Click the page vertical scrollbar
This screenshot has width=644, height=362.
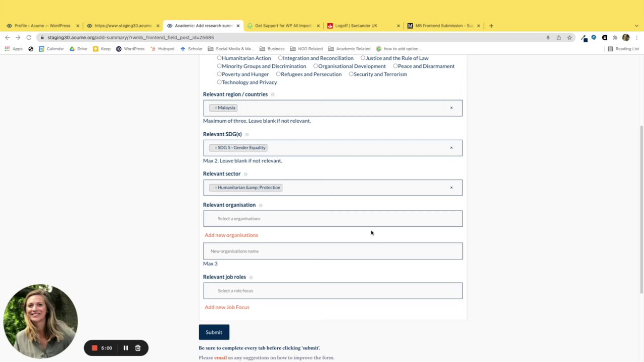point(641,209)
